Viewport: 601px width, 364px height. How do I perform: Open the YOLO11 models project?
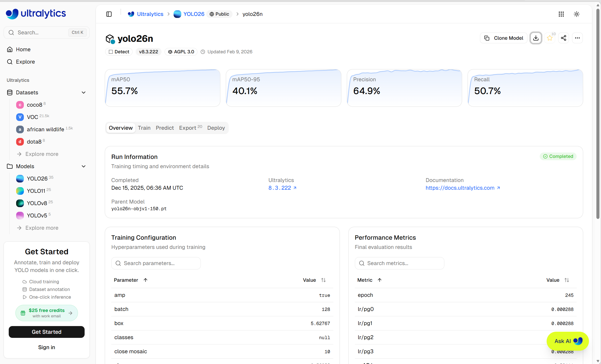point(34,191)
